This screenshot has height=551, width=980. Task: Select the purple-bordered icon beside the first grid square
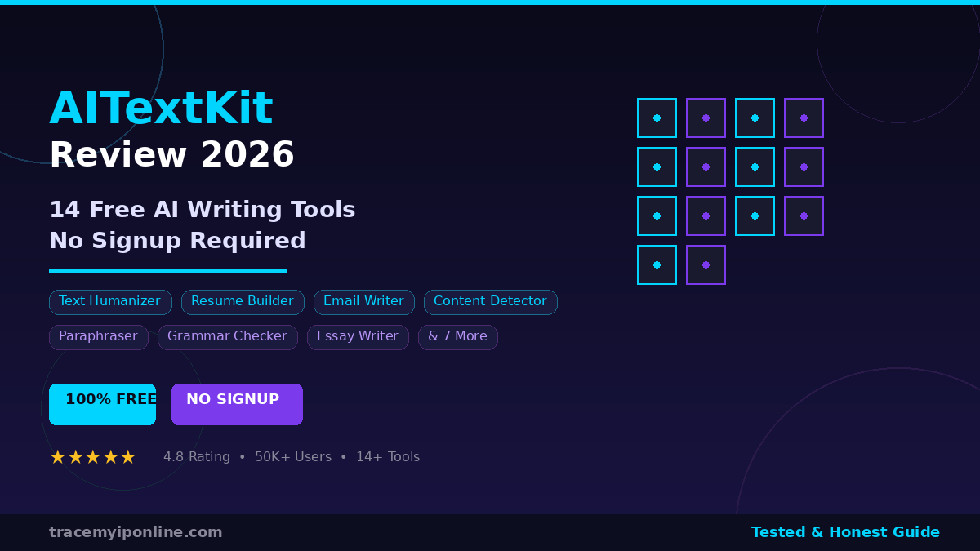point(706,118)
